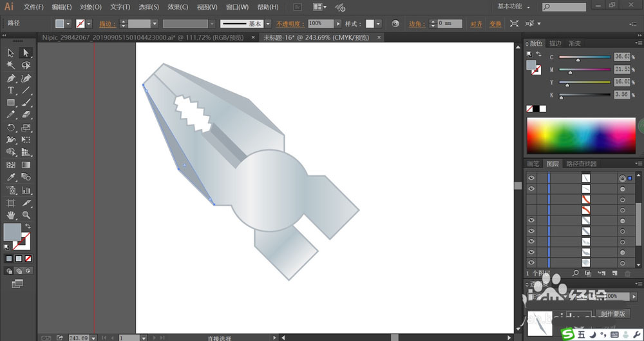Screen dimensions: 644x341
Task: Open stroke weight dropdown
Action: 155,24
